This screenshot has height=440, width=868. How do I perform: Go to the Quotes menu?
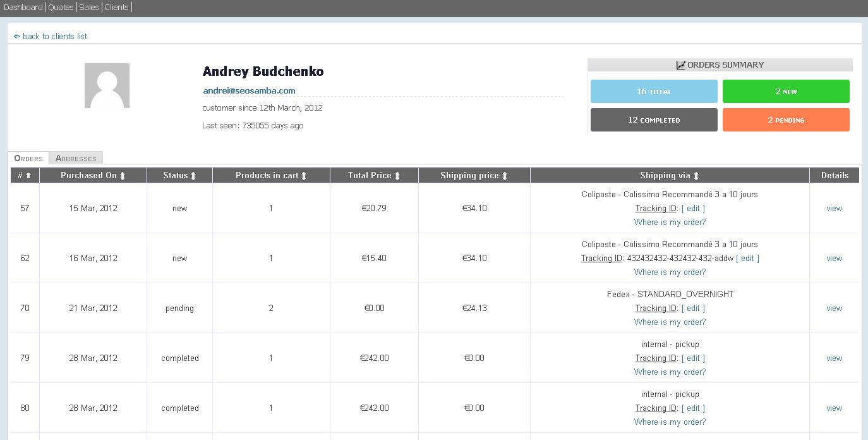[61, 8]
